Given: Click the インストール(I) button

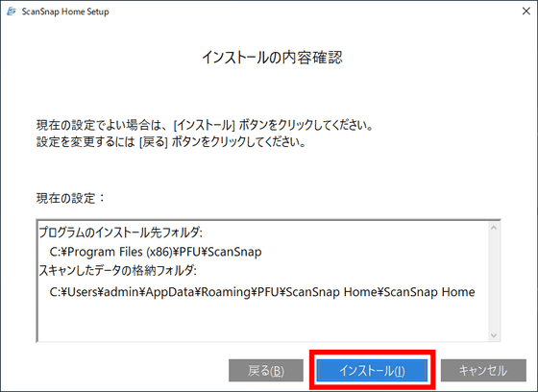Looking at the screenshot, I should [373, 370].
